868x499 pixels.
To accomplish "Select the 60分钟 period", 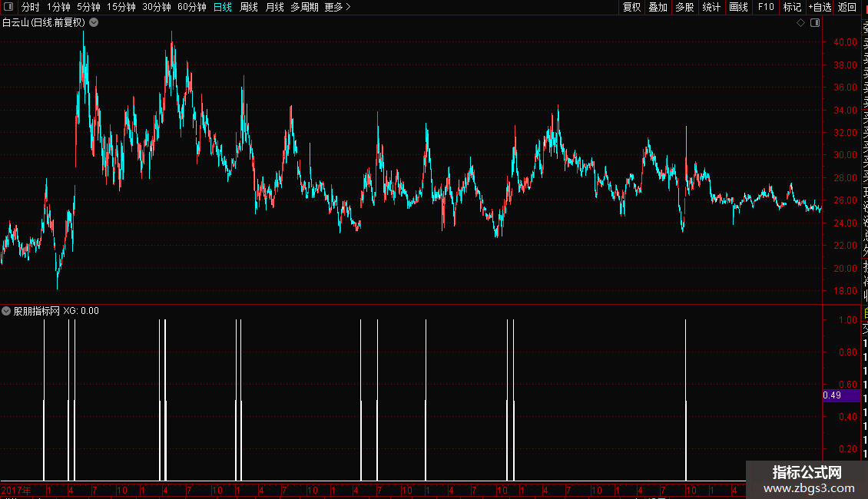I will click(x=191, y=7).
